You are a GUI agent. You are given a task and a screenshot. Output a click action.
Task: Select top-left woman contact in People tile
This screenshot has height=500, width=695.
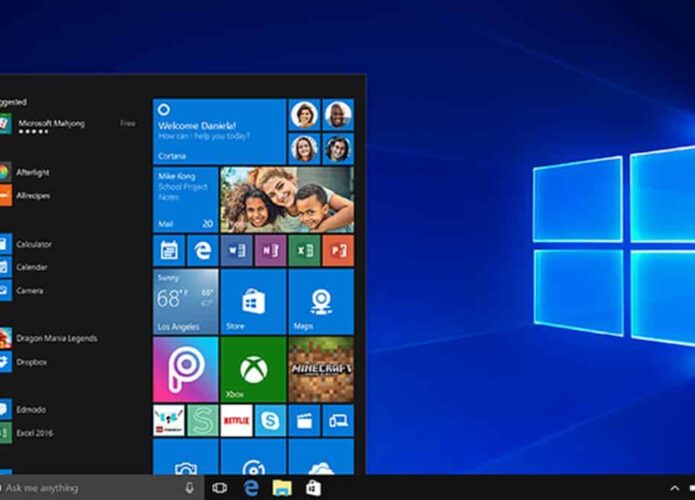305,115
